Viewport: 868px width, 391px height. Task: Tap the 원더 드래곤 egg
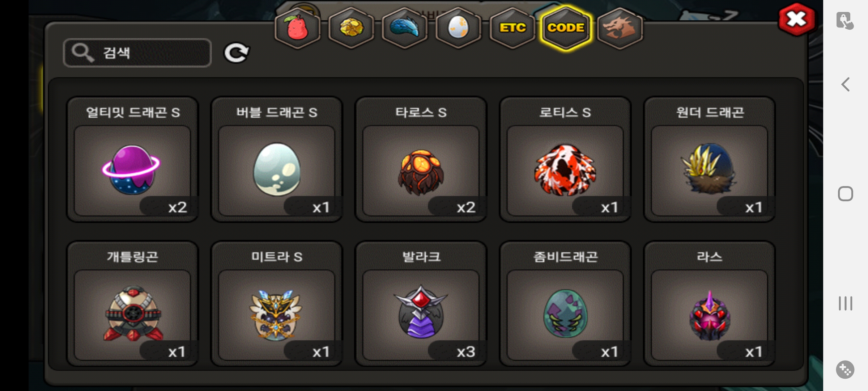(x=710, y=159)
